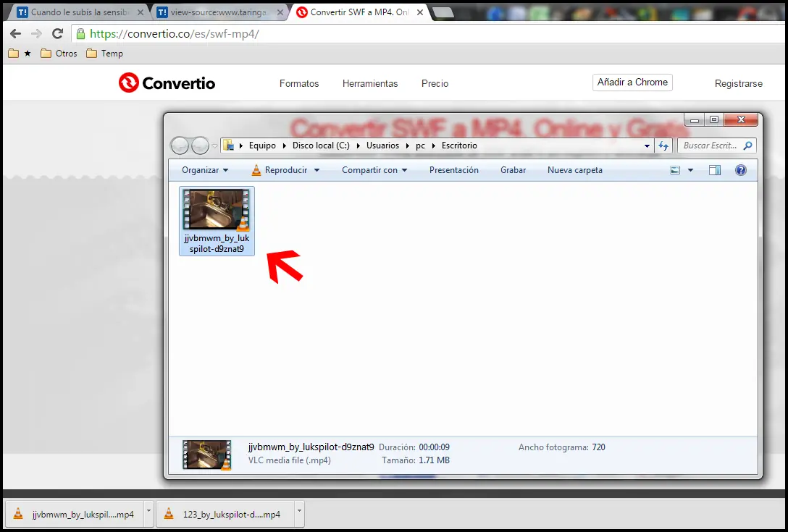Close the Explorer window
Screen dimensions: 788x532
click(x=741, y=119)
